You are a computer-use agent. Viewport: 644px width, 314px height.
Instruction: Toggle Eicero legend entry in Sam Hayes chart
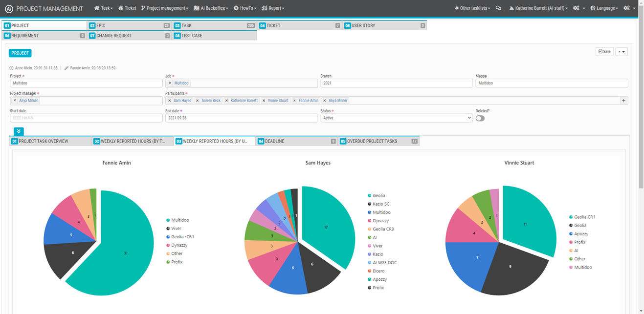click(x=376, y=271)
